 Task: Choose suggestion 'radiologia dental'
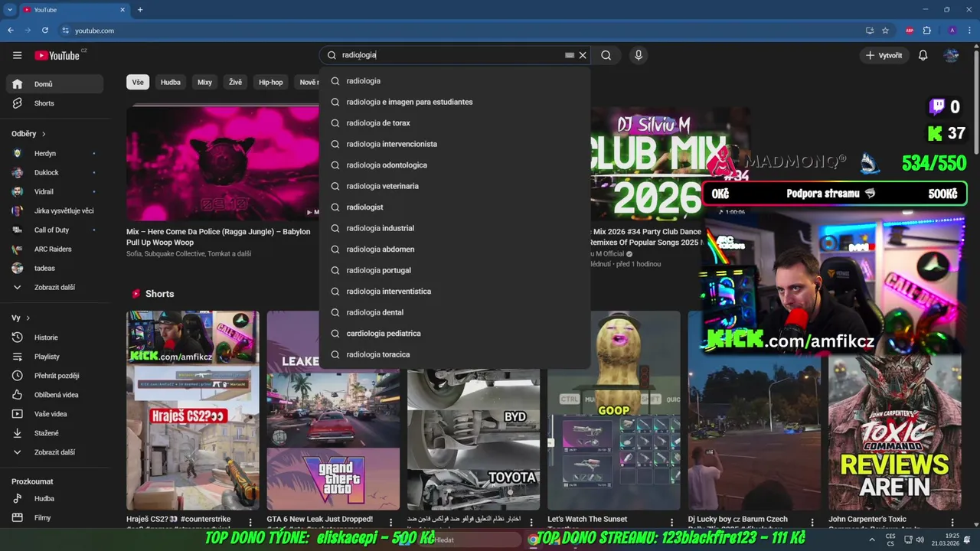(455, 312)
